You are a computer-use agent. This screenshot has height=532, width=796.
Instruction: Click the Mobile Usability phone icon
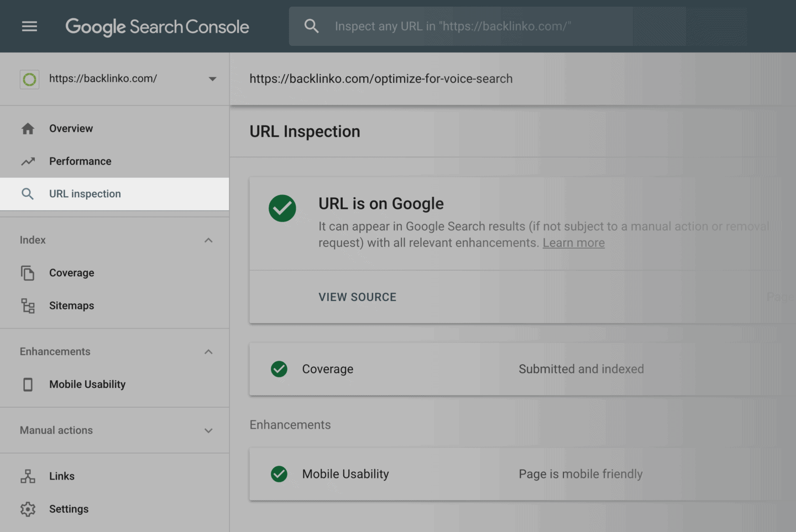28,384
